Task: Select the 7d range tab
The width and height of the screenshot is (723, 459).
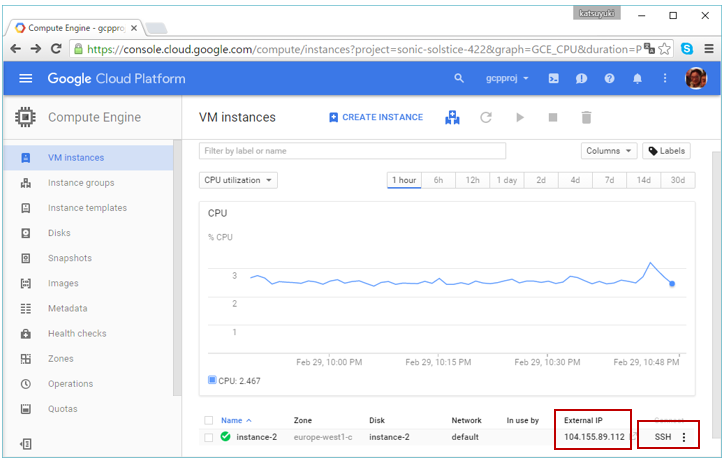Action: coord(609,180)
